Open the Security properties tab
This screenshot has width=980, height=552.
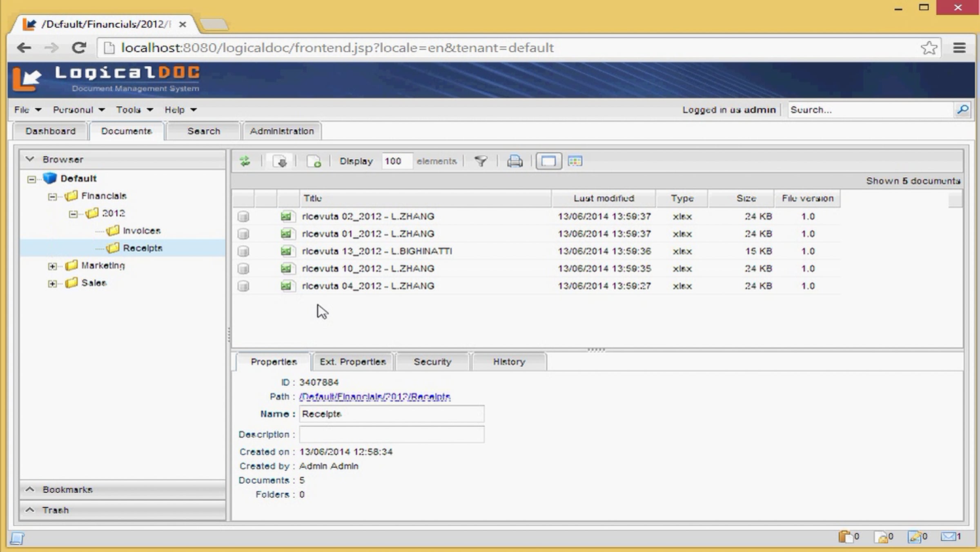point(432,362)
